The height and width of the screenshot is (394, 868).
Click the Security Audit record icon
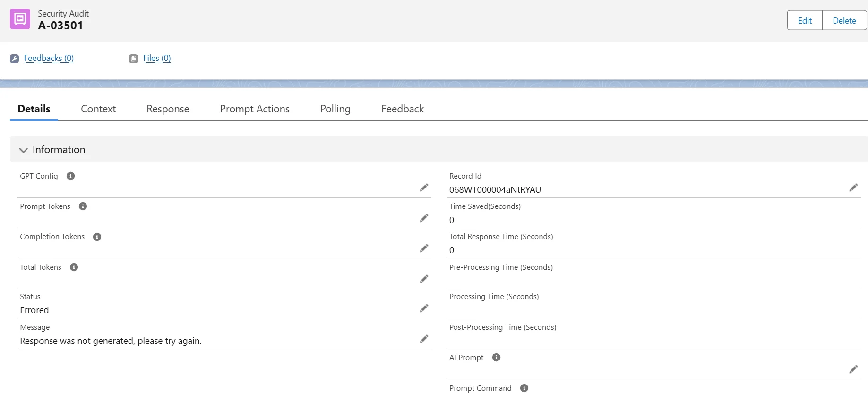pos(20,19)
